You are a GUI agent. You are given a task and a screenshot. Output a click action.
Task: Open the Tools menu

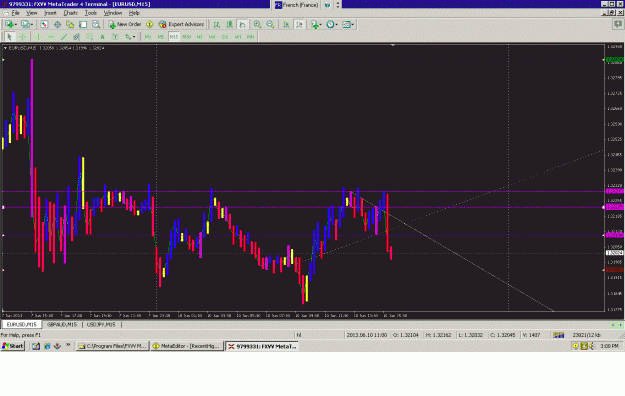(90, 13)
